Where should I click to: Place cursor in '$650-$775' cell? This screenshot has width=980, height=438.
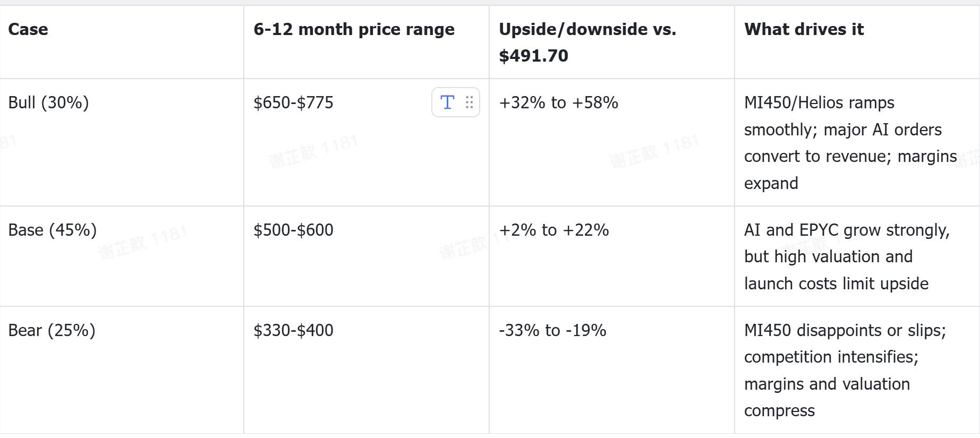coord(367,142)
